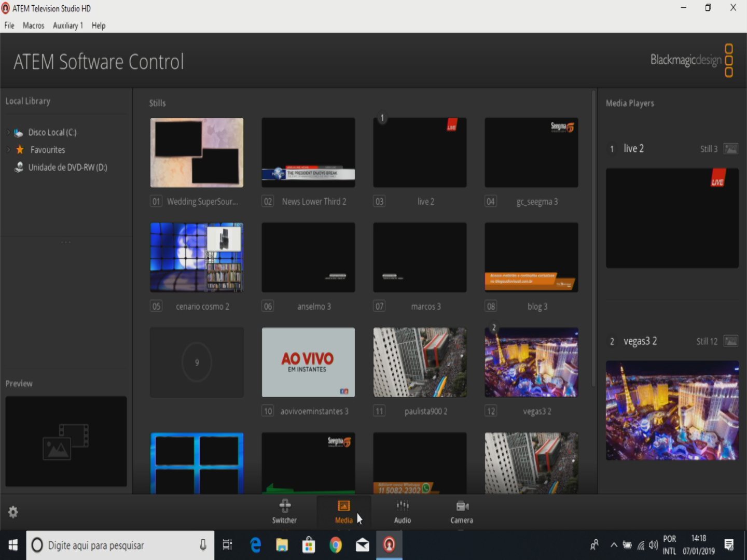Click Media Player 2 still image icon
747x560 pixels.
click(730, 341)
